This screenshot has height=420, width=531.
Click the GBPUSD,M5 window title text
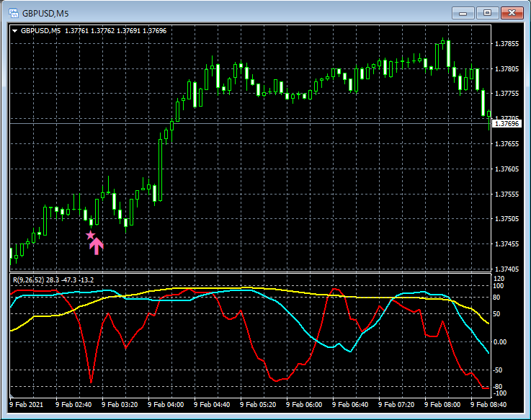(45, 13)
